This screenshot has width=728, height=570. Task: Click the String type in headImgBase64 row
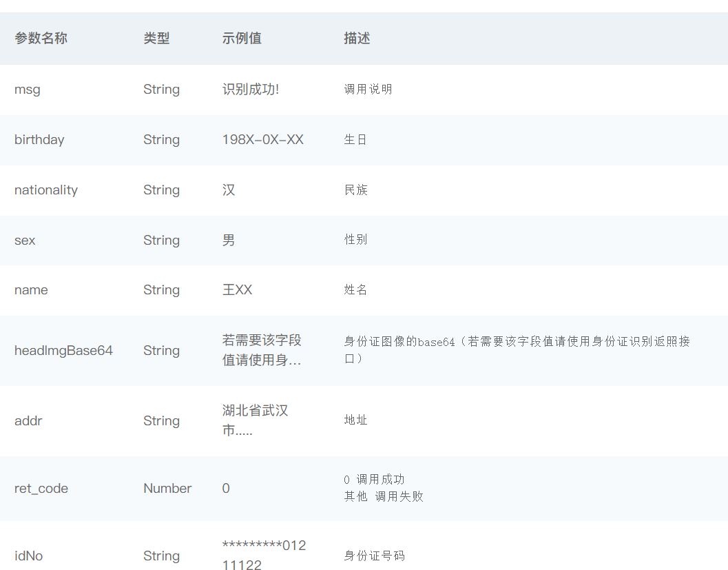pos(162,350)
